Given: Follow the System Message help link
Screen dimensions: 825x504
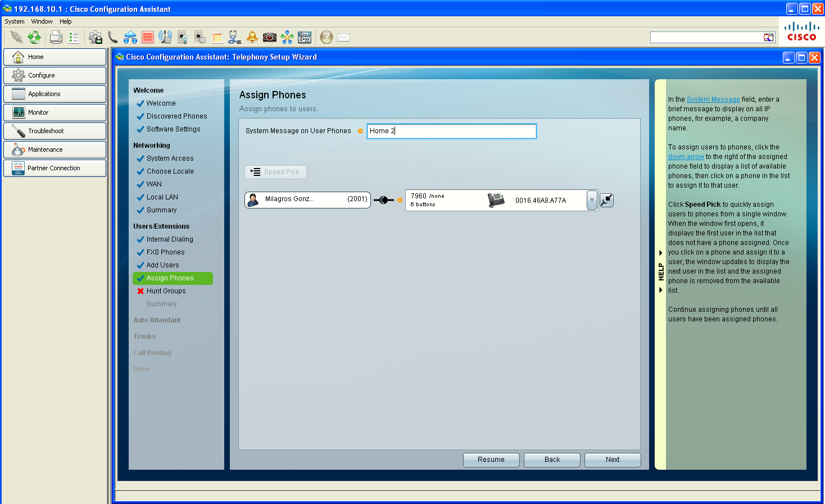Looking at the screenshot, I should click(x=713, y=99).
